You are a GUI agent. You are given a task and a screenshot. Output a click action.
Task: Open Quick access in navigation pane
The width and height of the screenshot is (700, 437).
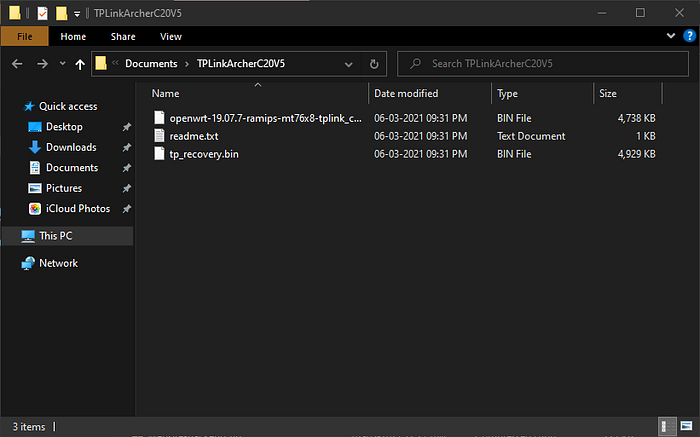(x=68, y=106)
